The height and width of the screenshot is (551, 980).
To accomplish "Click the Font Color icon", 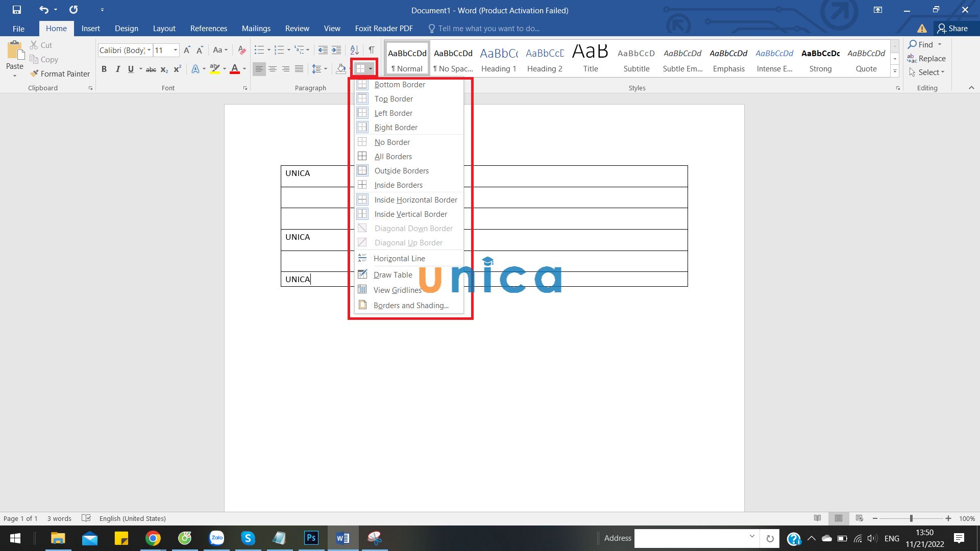I will 234,69.
